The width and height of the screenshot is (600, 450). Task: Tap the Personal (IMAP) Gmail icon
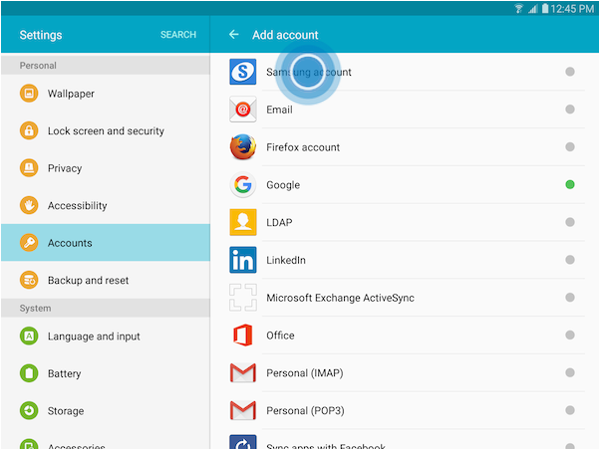pyautogui.click(x=243, y=373)
